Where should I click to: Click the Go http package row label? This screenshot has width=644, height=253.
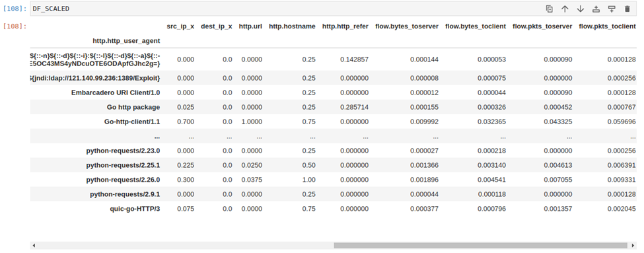[x=133, y=107]
